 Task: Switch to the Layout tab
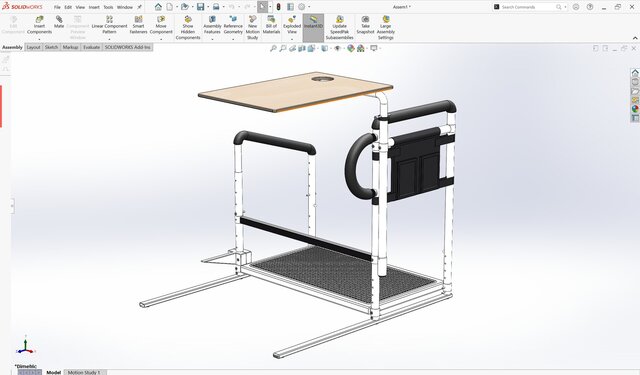coord(33,47)
